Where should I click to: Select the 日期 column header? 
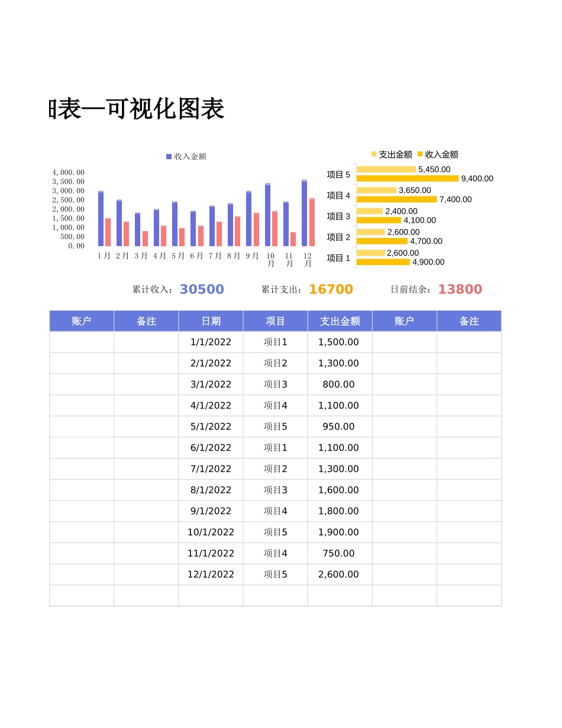pos(211,321)
